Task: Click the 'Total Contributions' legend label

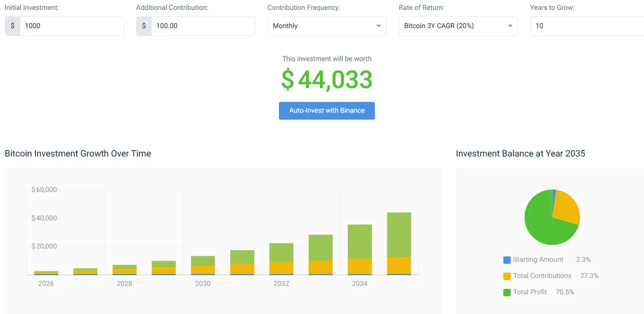Action: [542, 276]
